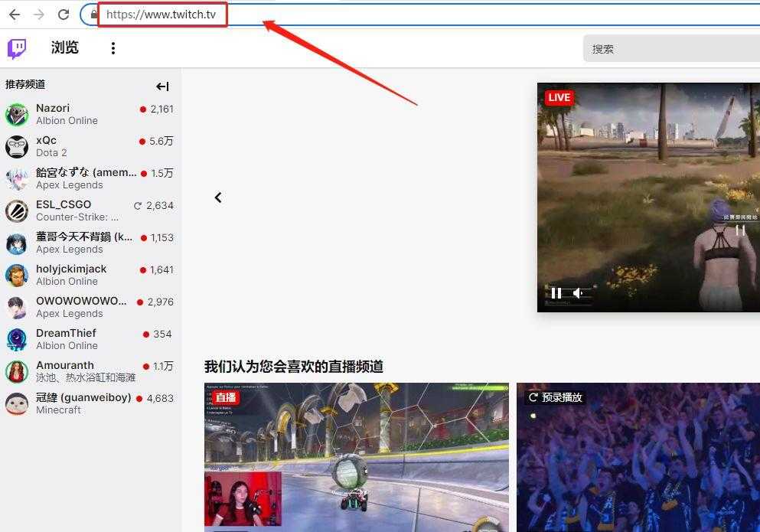Open Nazori channel avatar
This screenshot has height=532, width=760.
coord(17,115)
